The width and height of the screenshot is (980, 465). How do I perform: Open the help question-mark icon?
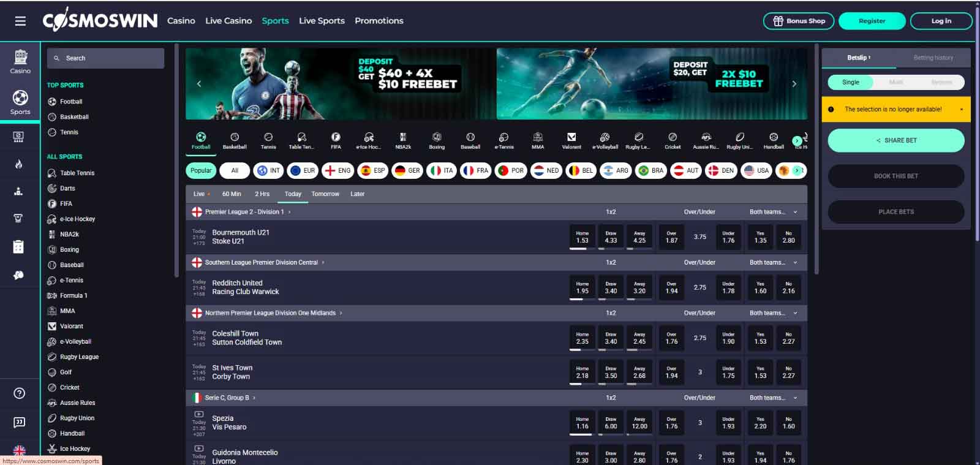(20, 393)
